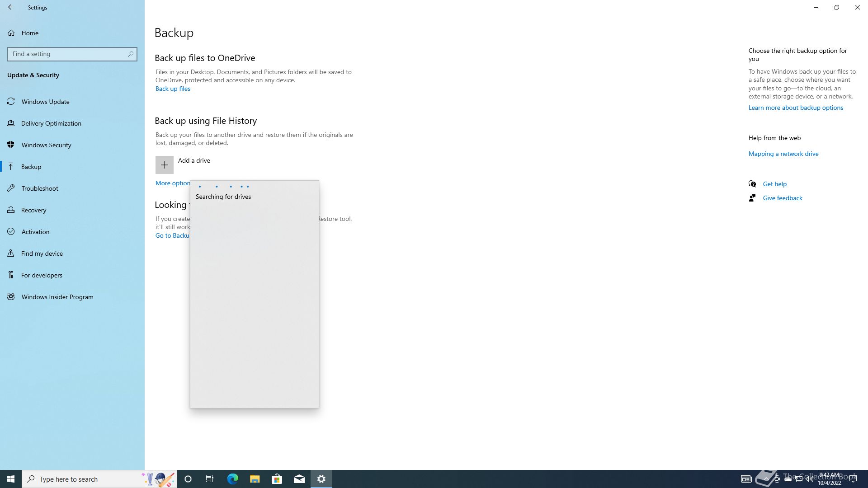This screenshot has width=868, height=488.
Task: Open Windows Security page
Action: [72, 145]
